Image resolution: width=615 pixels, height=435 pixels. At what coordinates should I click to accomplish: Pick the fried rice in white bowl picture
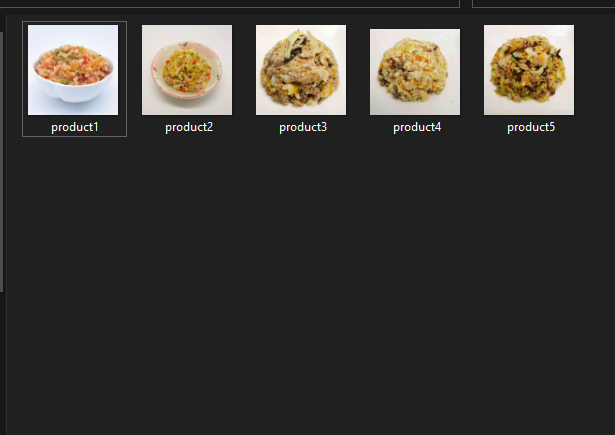click(73, 70)
